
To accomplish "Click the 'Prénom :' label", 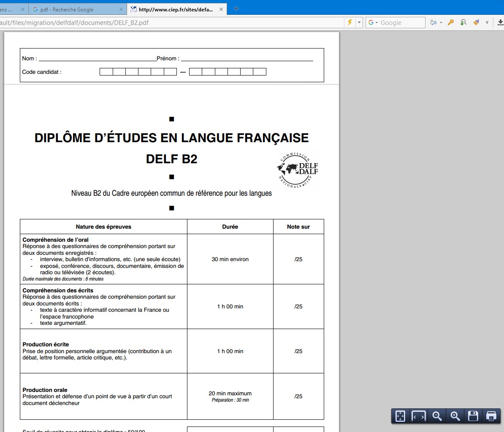I will click(x=168, y=59).
